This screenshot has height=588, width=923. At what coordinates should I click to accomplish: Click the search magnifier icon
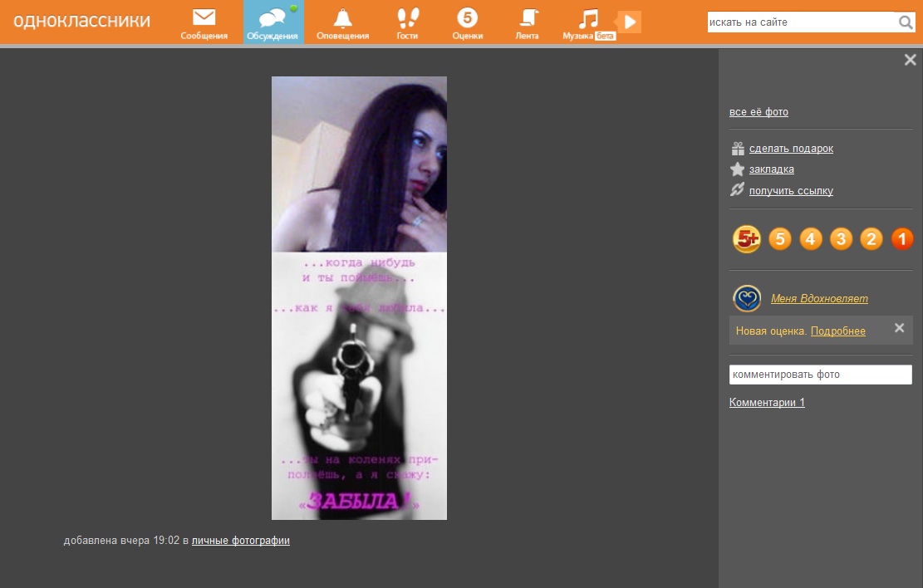[906, 22]
